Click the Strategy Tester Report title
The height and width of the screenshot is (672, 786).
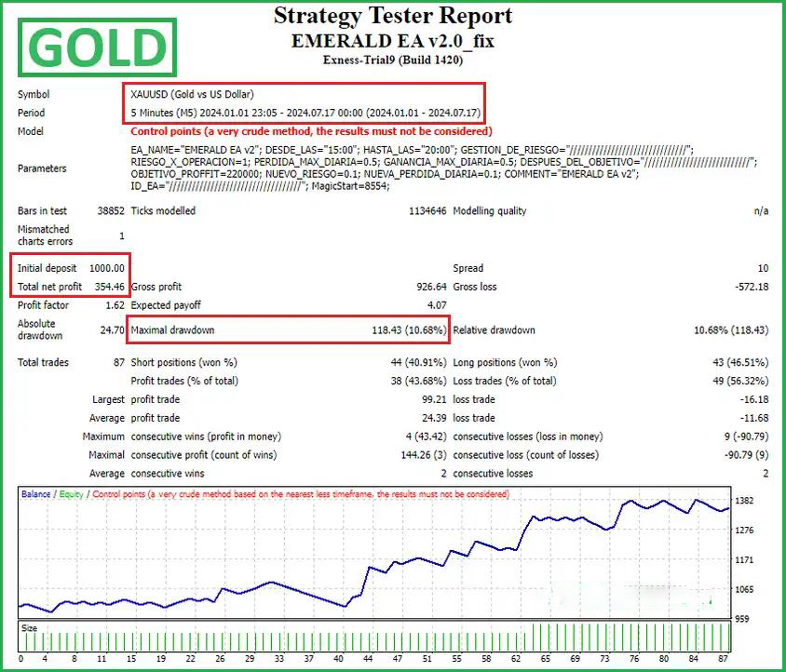(x=392, y=16)
